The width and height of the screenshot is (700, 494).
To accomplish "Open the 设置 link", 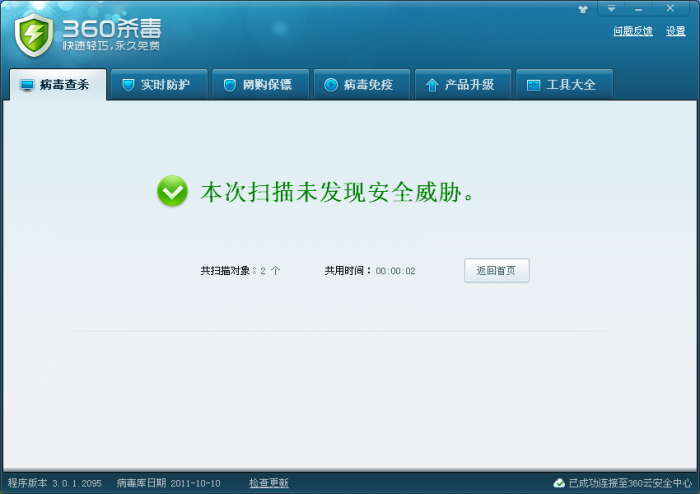I will point(676,31).
